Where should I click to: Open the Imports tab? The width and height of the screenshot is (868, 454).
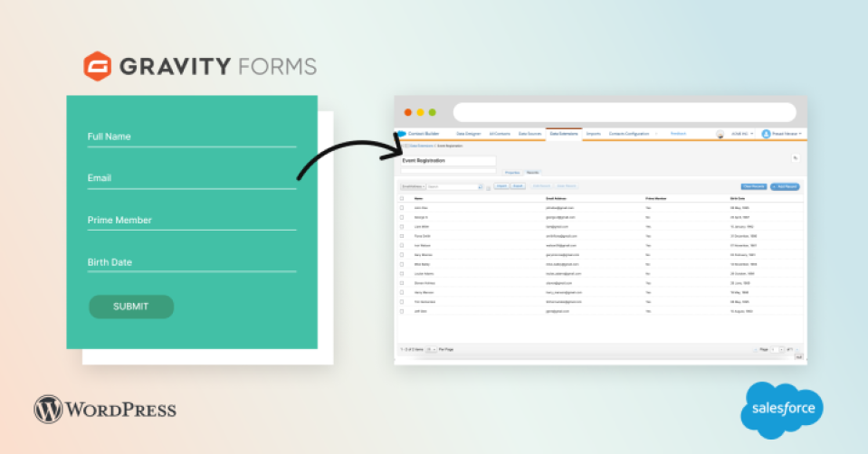tap(594, 134)
